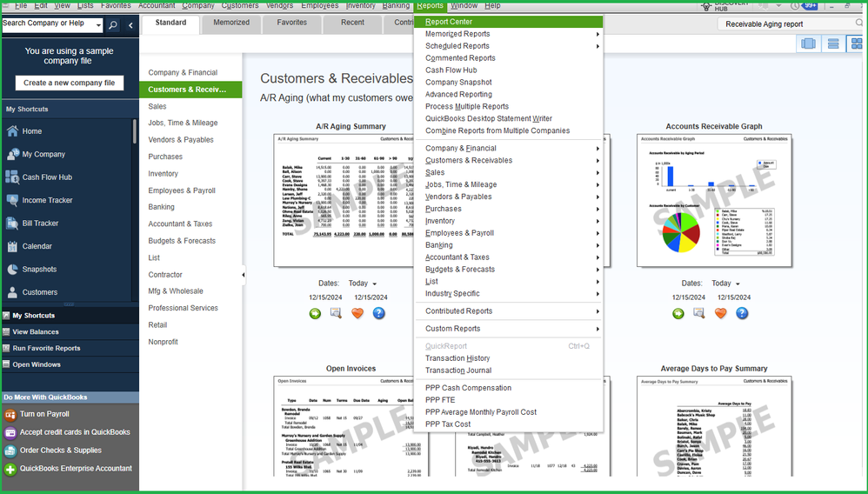Select Report Center in the Reports menu
868x494 pixels.
click(x=508, y=22)
